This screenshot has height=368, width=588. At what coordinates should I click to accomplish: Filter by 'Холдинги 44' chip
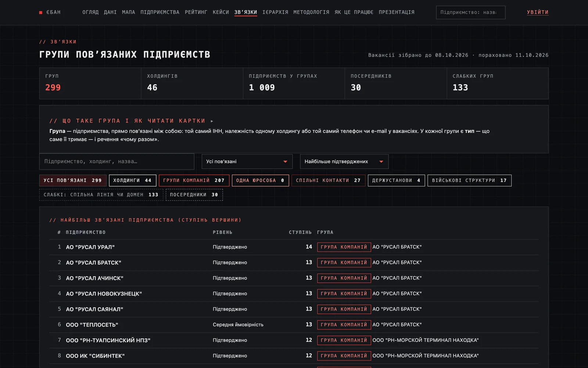(133, 180)
